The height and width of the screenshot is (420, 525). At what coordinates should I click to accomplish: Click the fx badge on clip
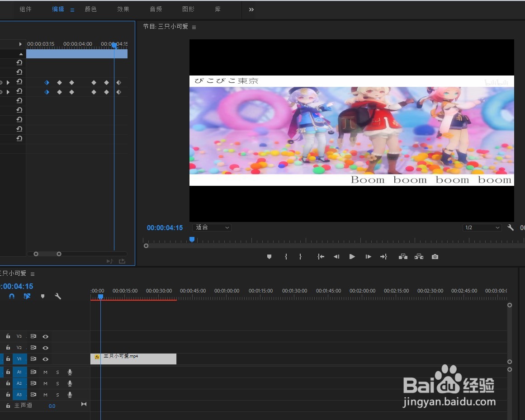97,357
